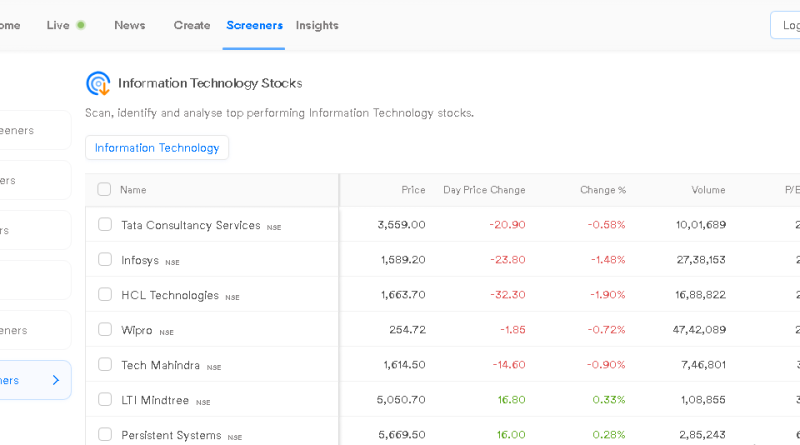The width and height of the screenshot is (800, 445).
Task: Click TCS volume 10,01,689
Action: coord(701,225)
